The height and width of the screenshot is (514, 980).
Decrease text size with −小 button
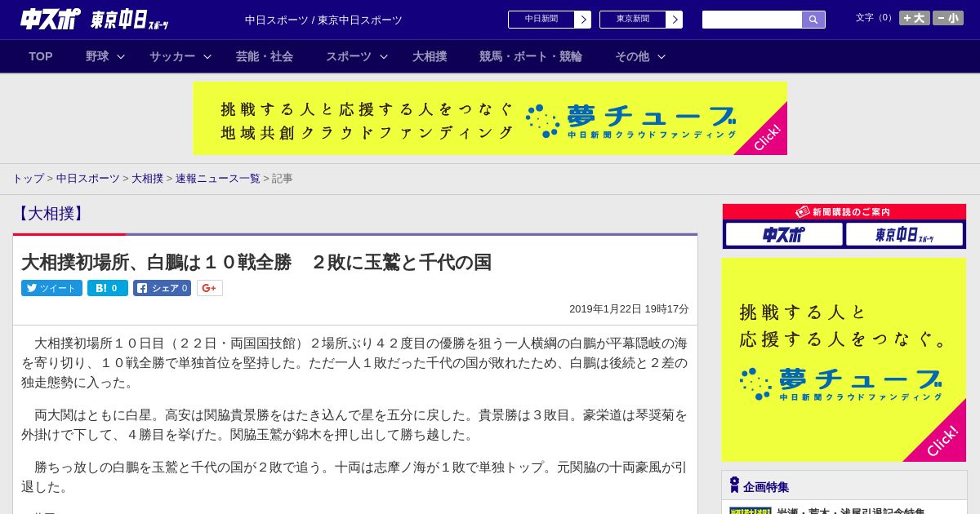(x=948, y=18)
